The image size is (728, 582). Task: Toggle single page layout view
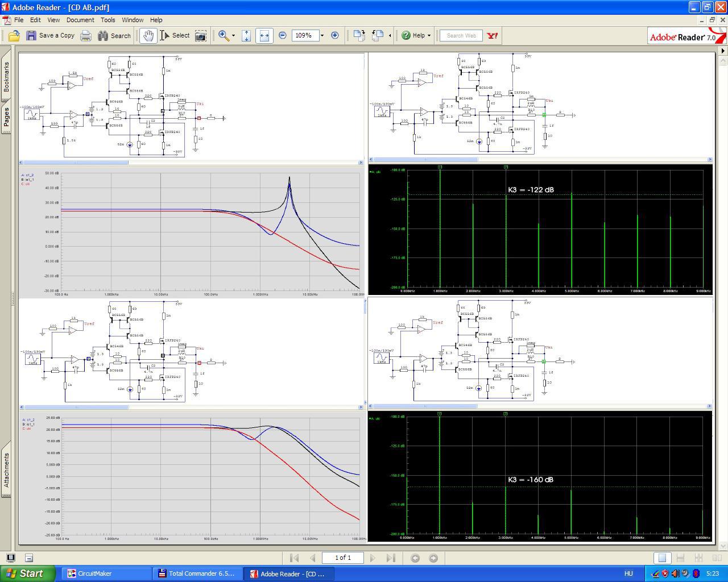[662, 558]
